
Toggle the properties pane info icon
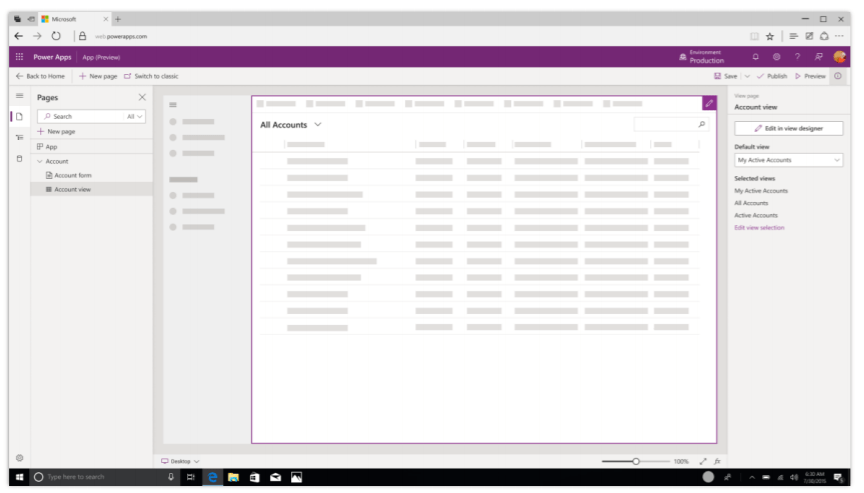coord(837,76)
